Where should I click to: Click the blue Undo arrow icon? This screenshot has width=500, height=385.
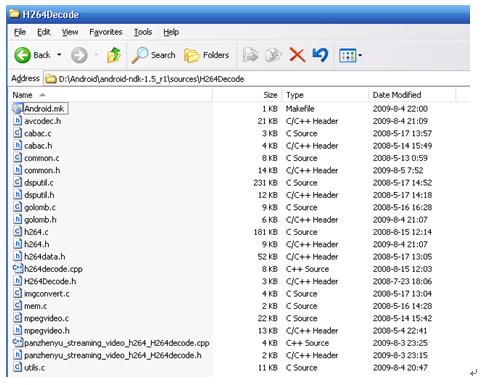pyautogui.click(x=320, y=55)
